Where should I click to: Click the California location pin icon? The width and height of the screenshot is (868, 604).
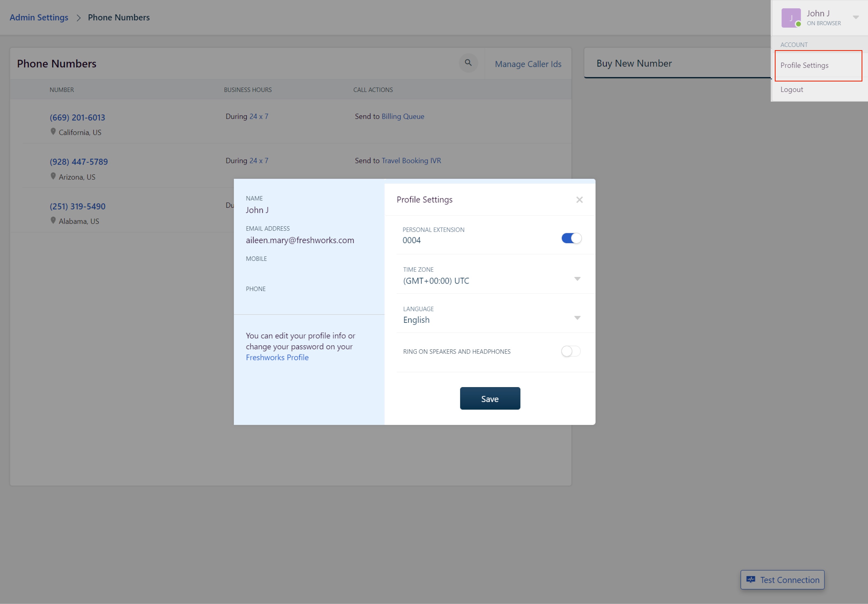(53, 132)
